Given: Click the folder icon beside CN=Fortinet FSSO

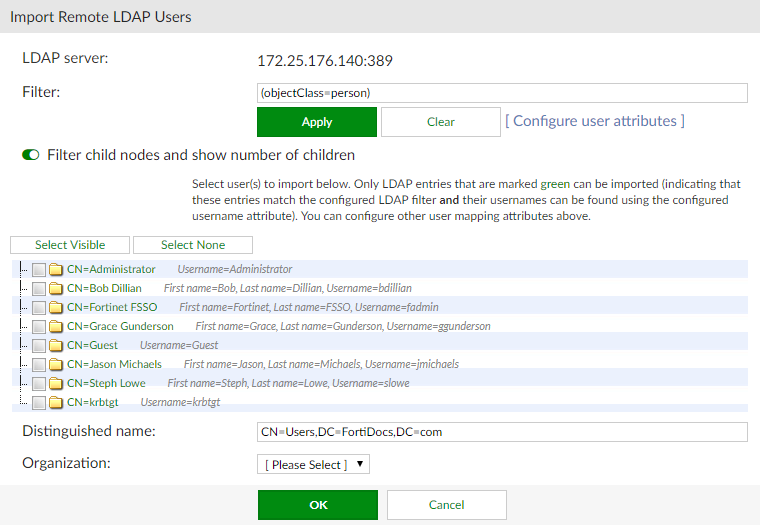Looking at the screenshot, I should [x=56, y=307].
